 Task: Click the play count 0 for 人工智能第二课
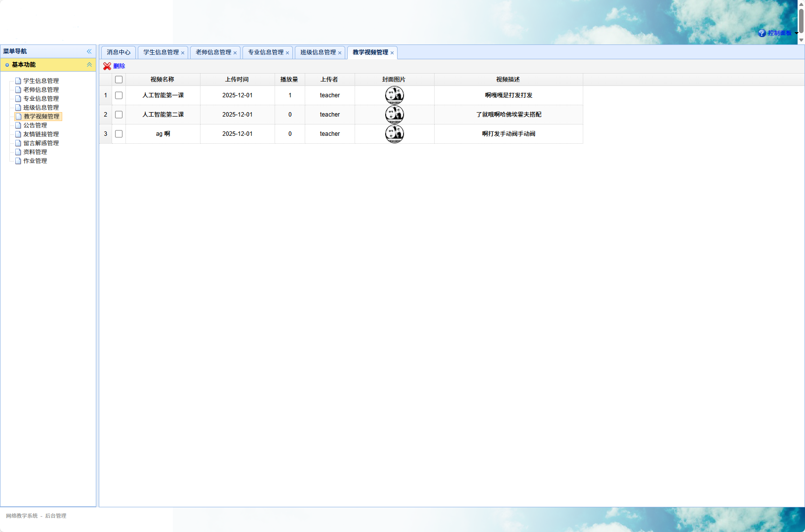pos(290,115)
